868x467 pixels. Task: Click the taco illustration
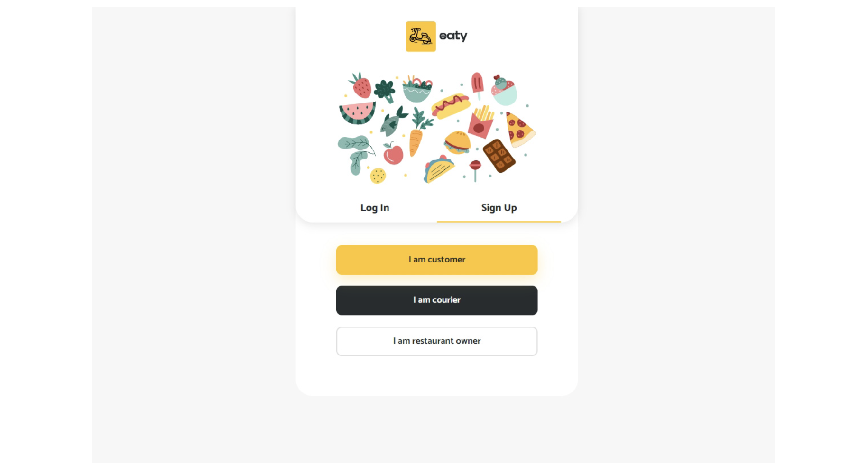pos(439,169)
